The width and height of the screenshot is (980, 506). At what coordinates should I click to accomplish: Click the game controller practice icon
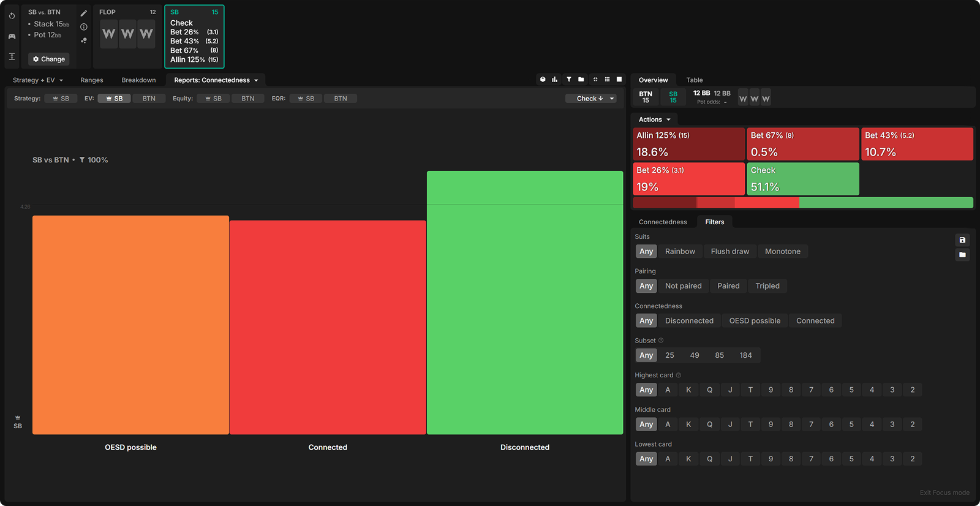[12, 36]
